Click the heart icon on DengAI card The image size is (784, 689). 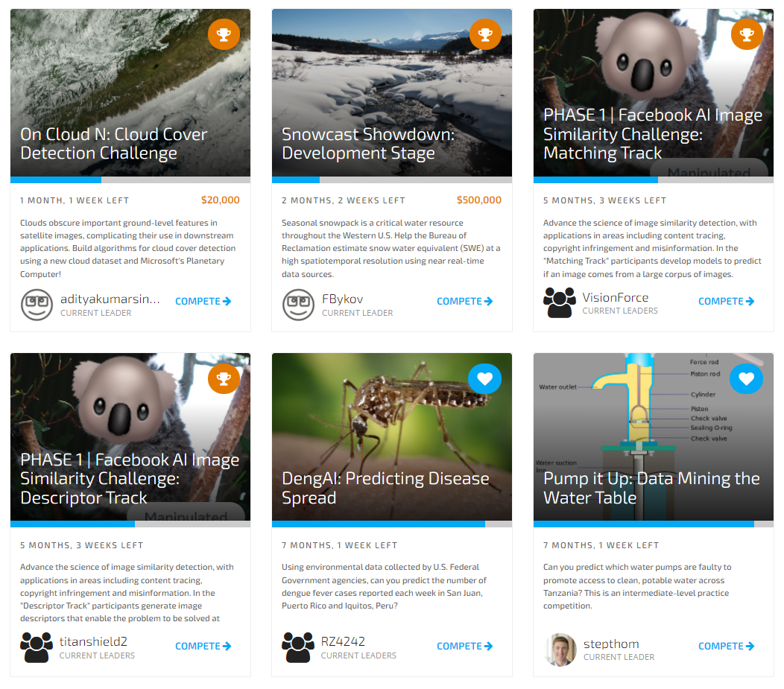point(484,378)
